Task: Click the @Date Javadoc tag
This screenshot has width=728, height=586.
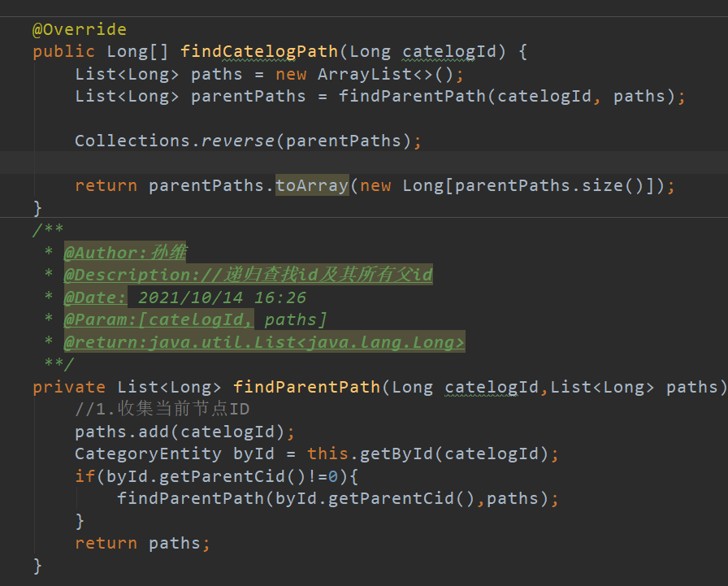Action: 94,297
